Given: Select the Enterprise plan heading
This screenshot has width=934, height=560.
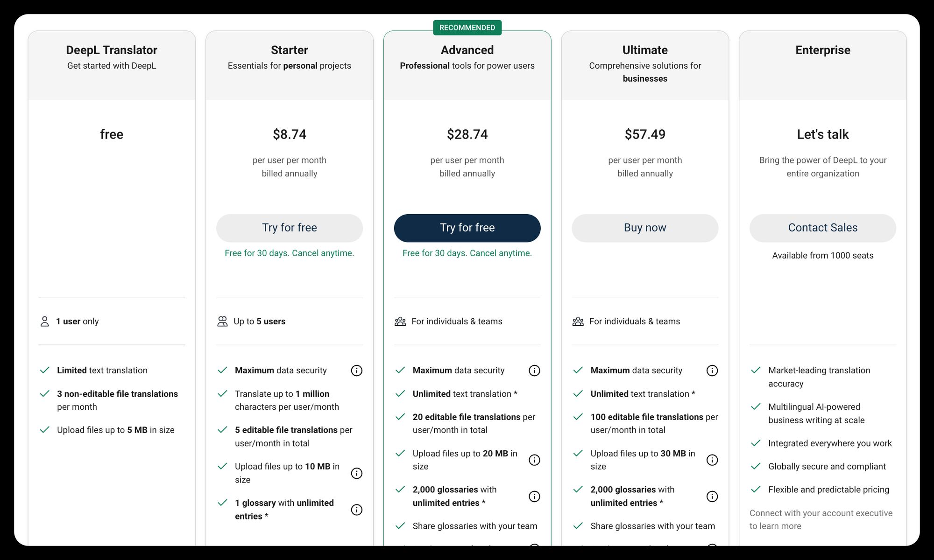Looking at the screenshot, I should [x=823, y=50].
